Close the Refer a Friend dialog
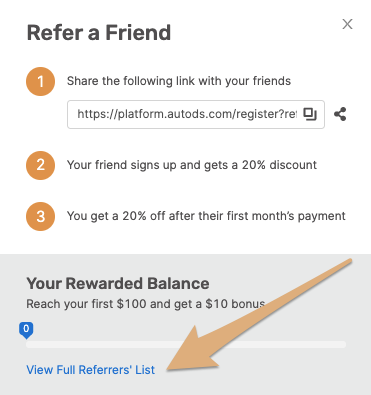The image size is (371, 395). pyautogui.click(x=347, y=24)
